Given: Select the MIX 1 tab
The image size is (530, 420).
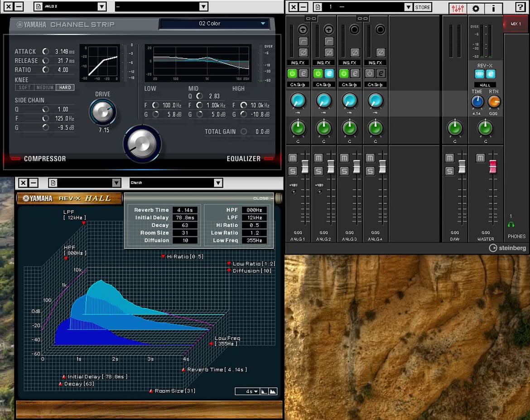Looking at the screenshot, I should coord(516,24).
